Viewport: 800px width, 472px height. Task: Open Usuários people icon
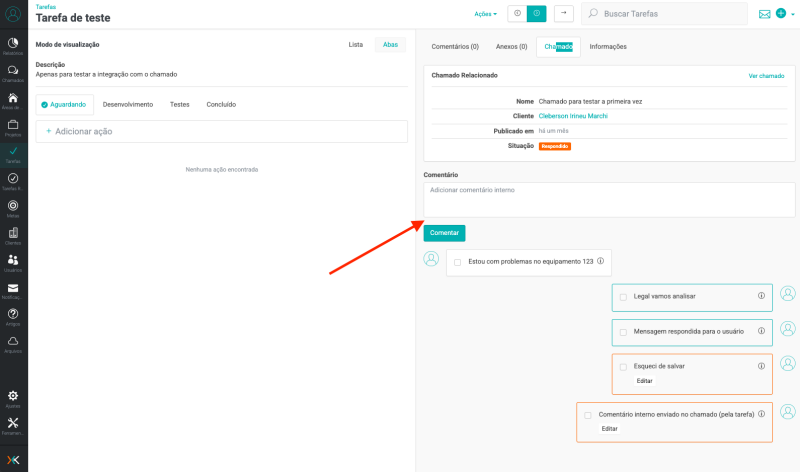13,262
